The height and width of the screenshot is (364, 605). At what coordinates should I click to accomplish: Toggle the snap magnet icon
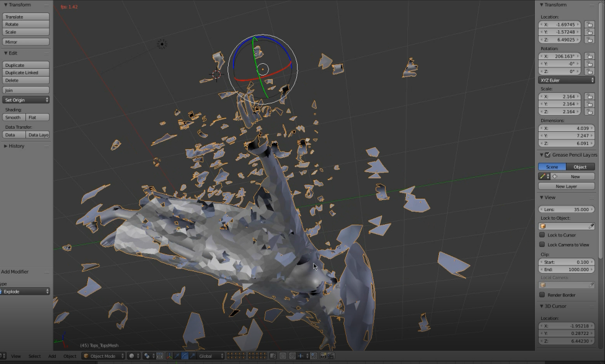coord(293,356)
